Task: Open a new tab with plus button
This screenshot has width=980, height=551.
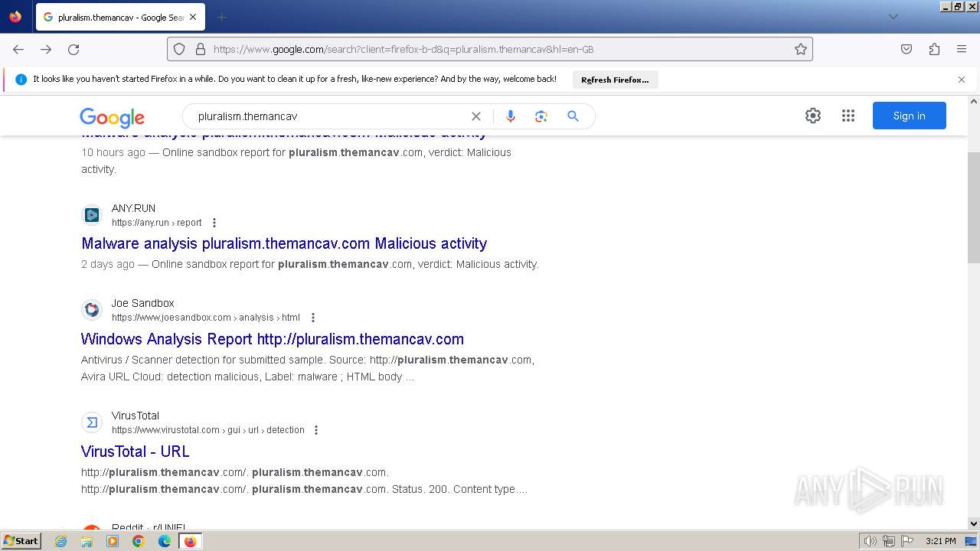Action: point(221,17)
